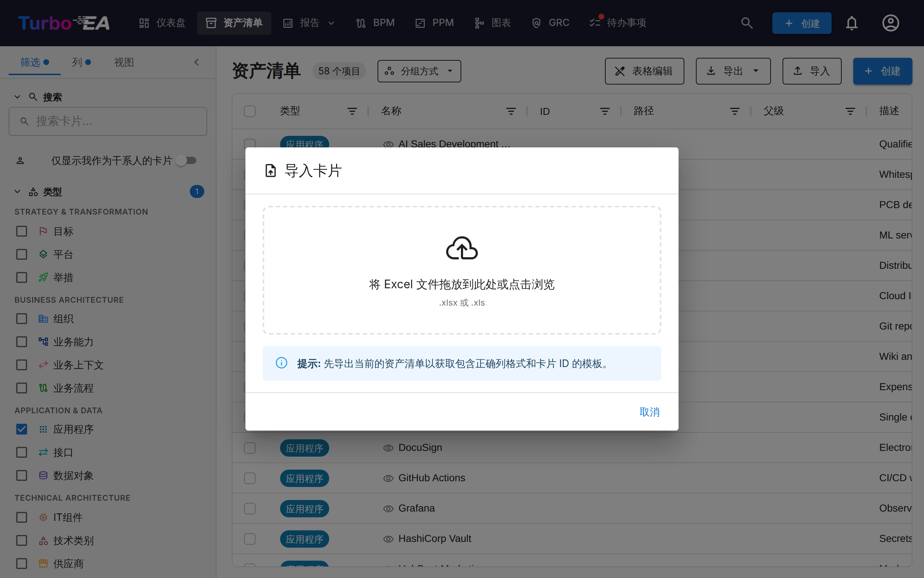The height and width of the screenshot is (578, 924).
Task: Click the 搜索卡片 search input
Action: [x=108, y=122]
